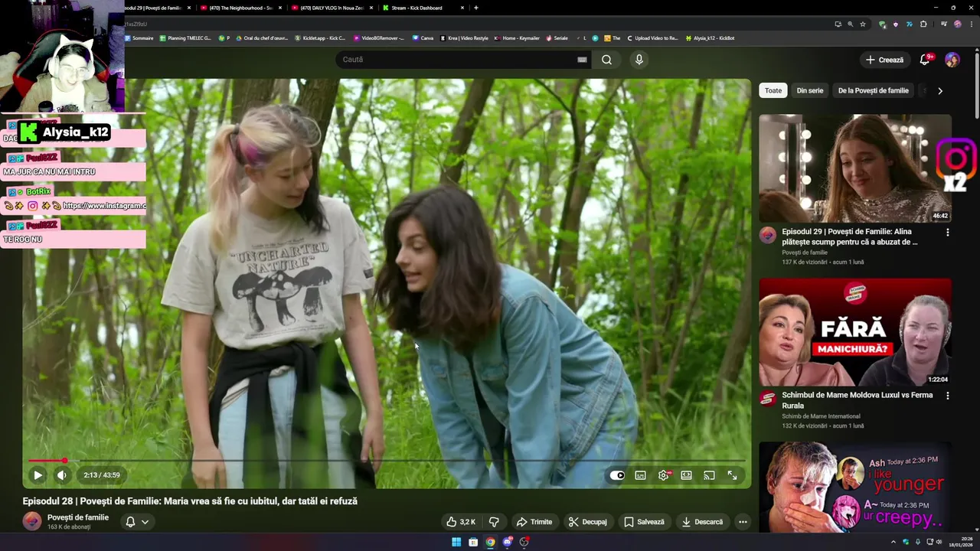
Task: Open Alysia_k12 - KickBot bookmark
Action: pyautogui.click(x=710, y=38)
